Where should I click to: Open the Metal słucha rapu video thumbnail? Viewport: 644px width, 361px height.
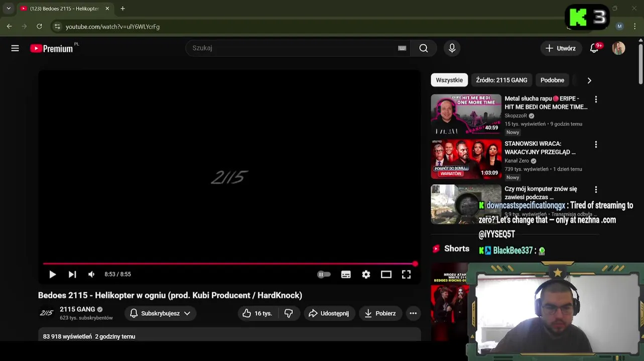pos(466,114)
